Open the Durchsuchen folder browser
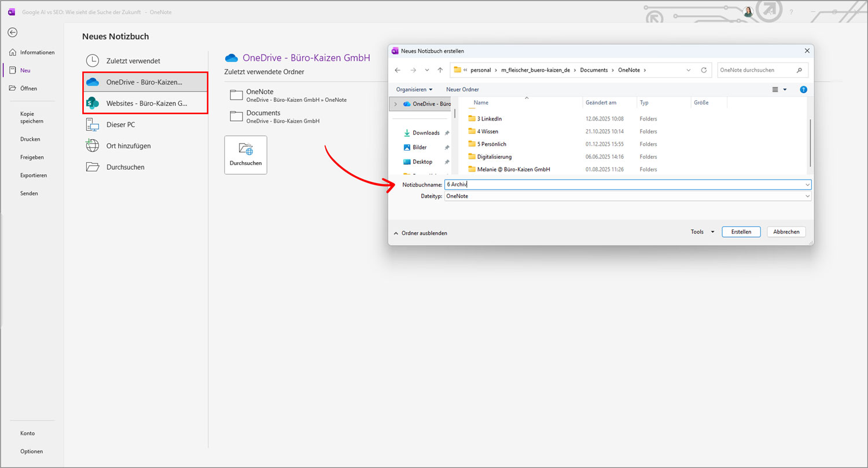This screenshot has width=868, height=468. tap(124, 167)
